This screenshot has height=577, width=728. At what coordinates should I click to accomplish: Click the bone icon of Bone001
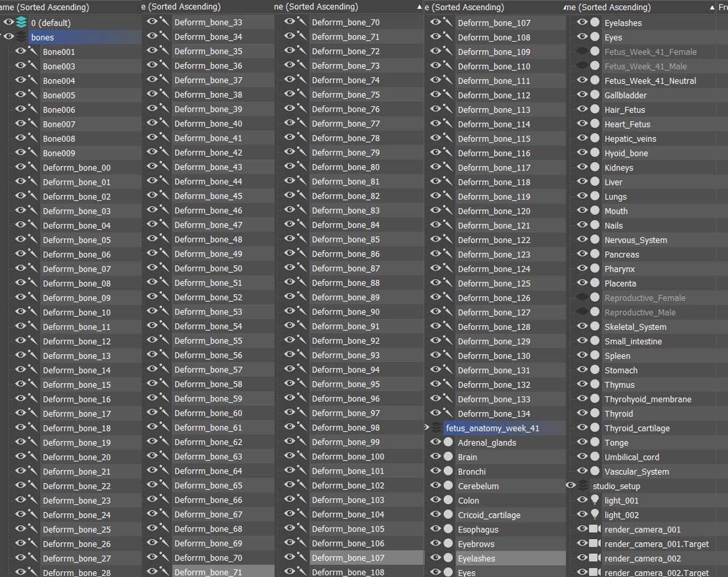click(33, 51)
